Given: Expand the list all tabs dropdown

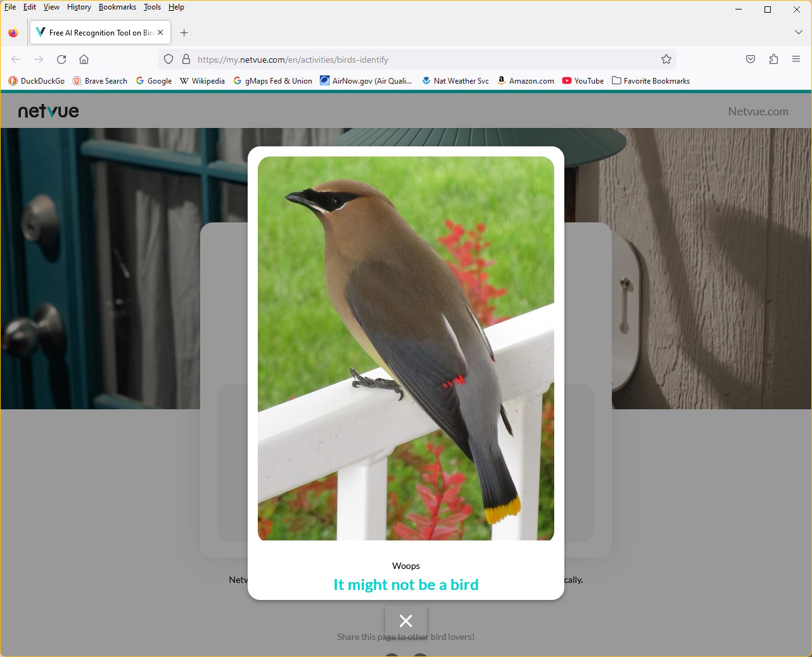Looking at the screenshot, I should tap(798, 32).
